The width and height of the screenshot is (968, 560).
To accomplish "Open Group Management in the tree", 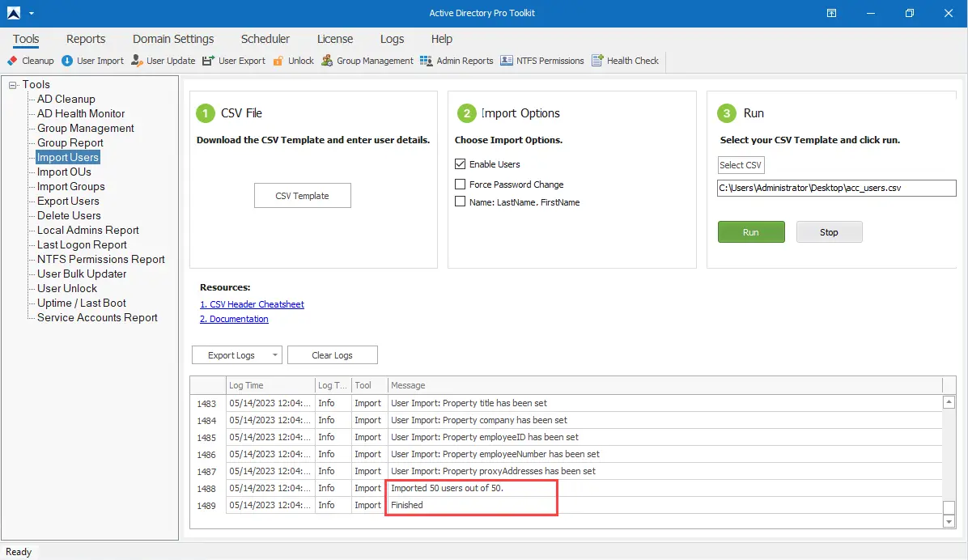I will tap(86, 129).
